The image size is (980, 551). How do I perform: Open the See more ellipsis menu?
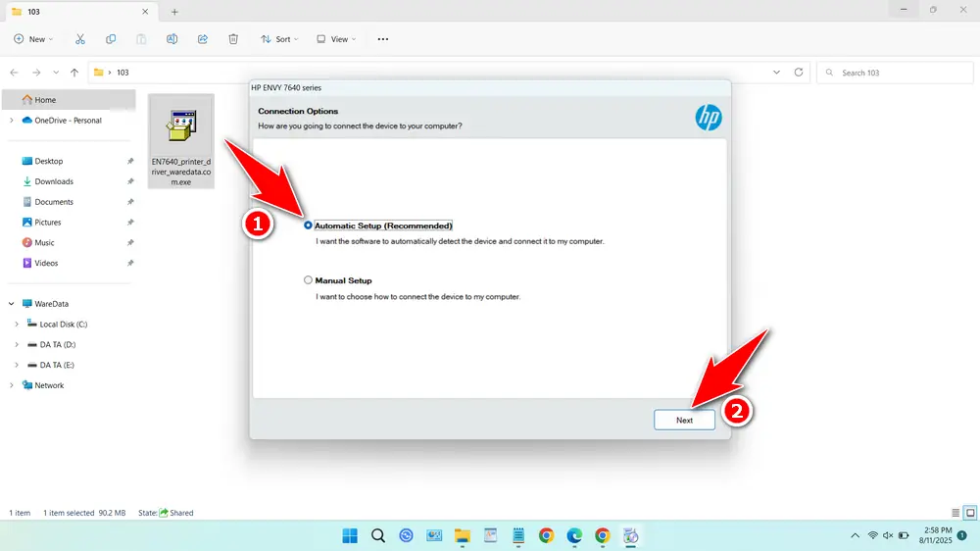click(x=383, y=39)
